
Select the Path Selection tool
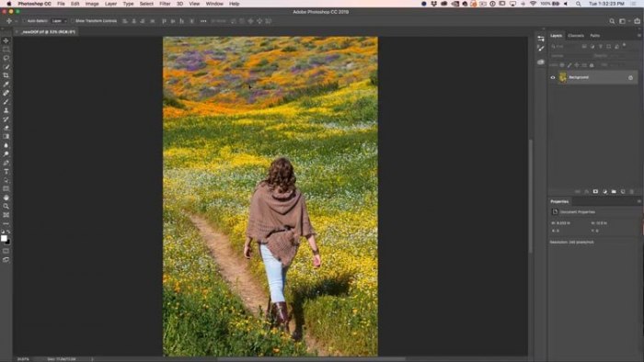tap(6, 180)
